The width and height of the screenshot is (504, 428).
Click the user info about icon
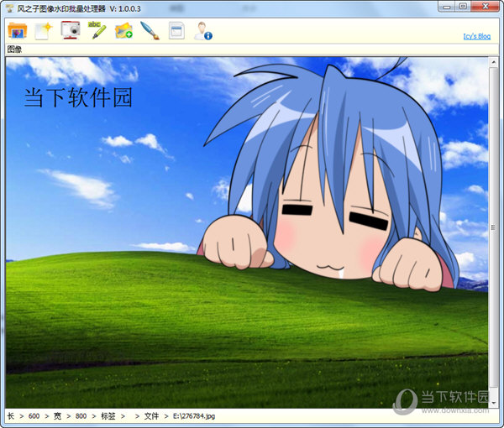203,31
